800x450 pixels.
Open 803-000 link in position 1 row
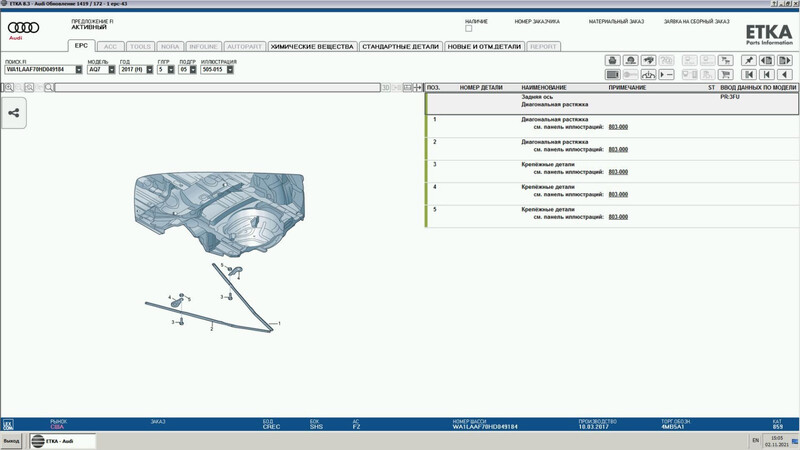pos(618,127)
